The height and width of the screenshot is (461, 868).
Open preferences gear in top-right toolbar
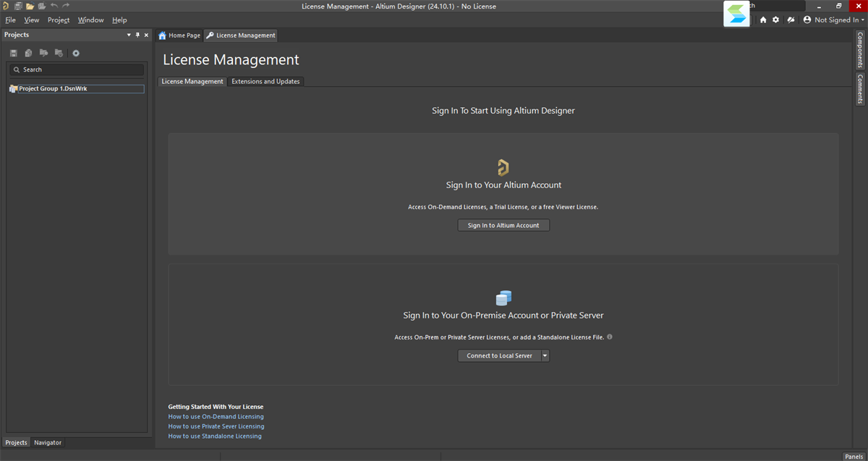[775, 20]
